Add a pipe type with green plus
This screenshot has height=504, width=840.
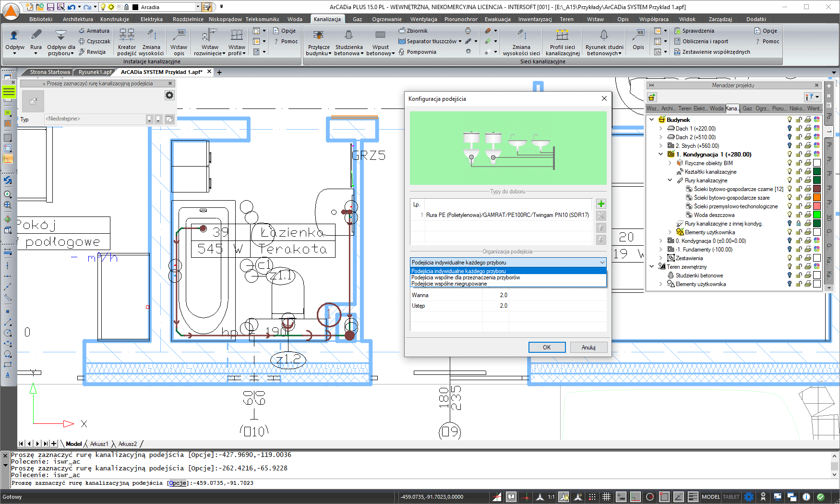(601, 204)
